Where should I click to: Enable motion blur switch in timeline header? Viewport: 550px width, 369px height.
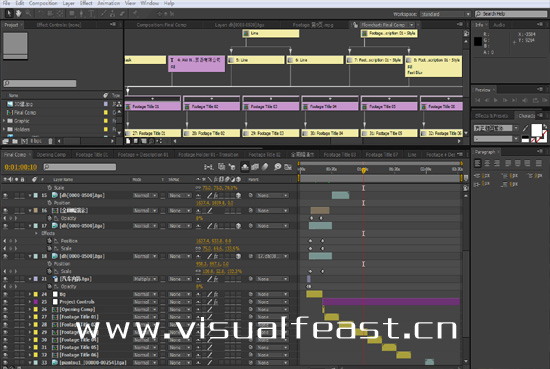265,167
